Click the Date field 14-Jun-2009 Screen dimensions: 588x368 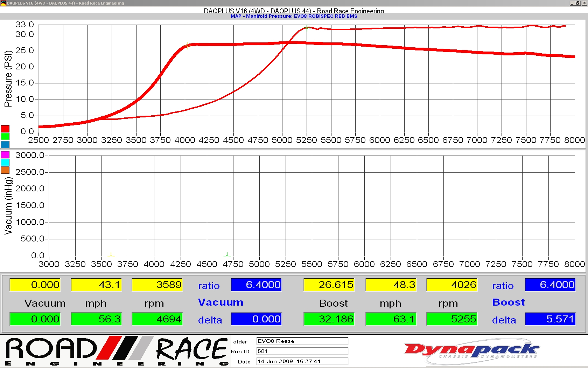pyautogui.click(x=302, y=361)
